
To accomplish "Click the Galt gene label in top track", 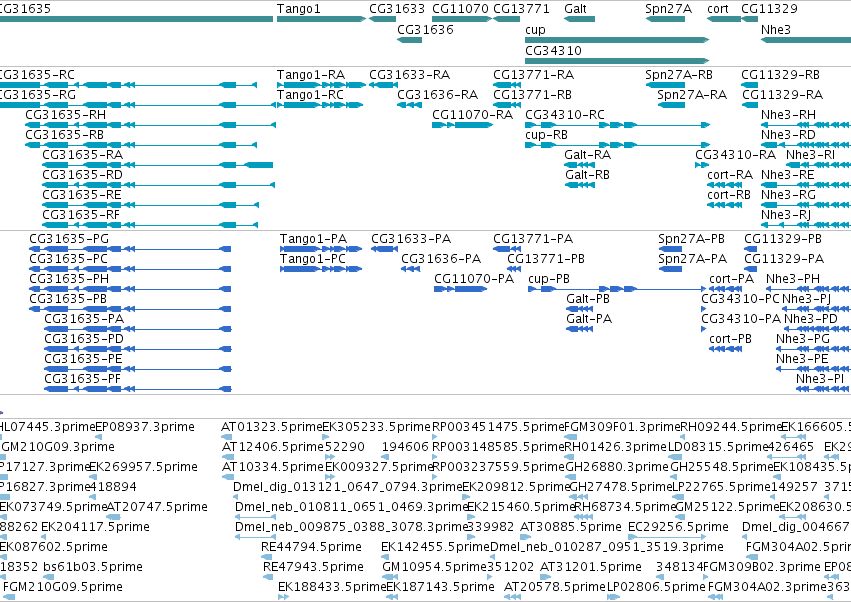I will point(575,9).
